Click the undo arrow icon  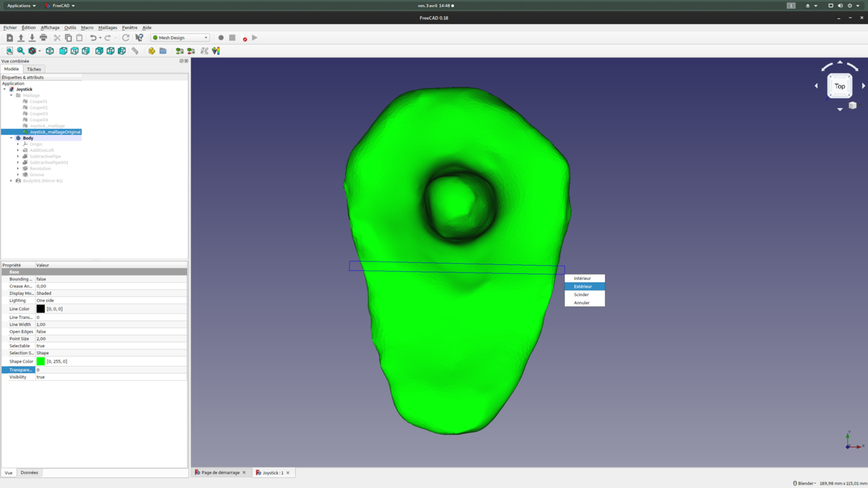(x=94, y=38)
